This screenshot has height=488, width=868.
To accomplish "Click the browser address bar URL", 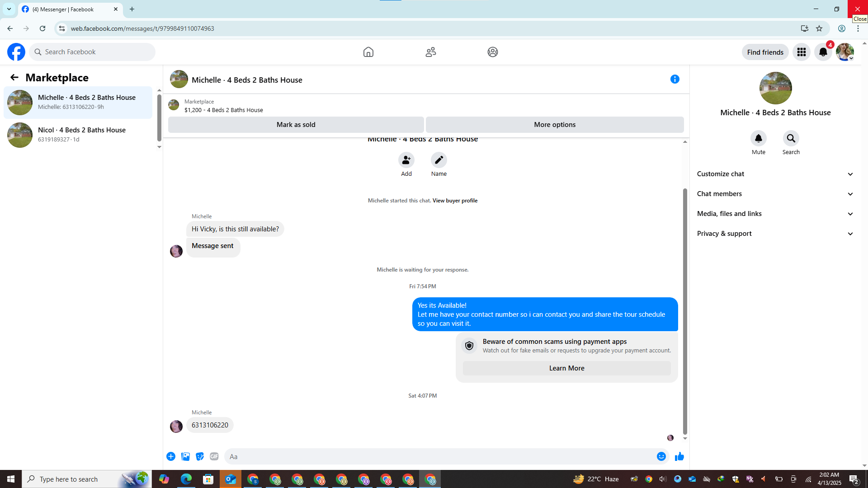I will (142, 28).
